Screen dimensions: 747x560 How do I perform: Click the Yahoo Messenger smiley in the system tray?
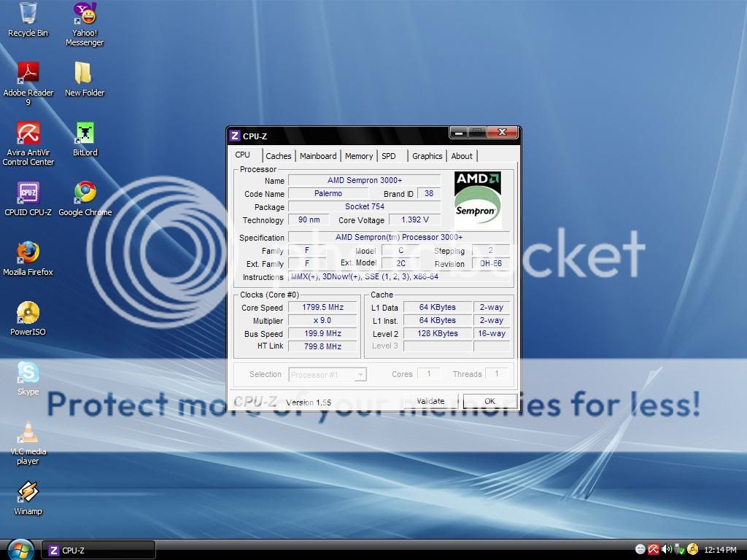640,550
